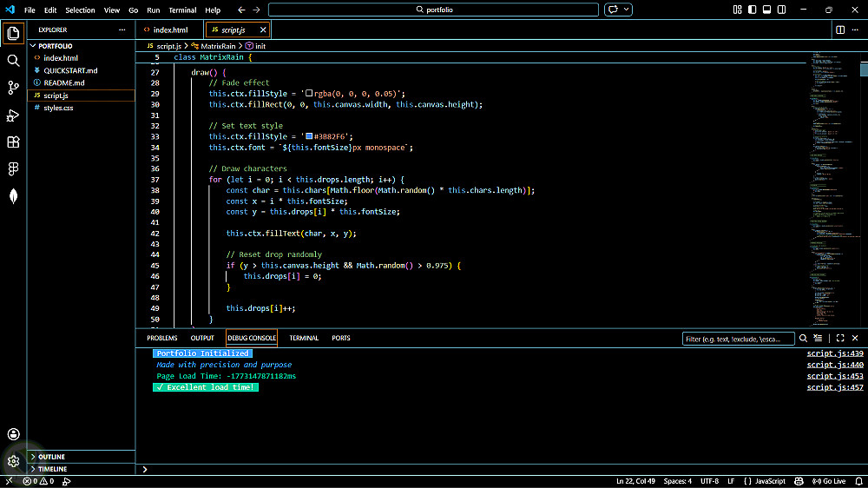Open the Terminal menu
The image size is (868, 488).
click(x=182, y=10)
